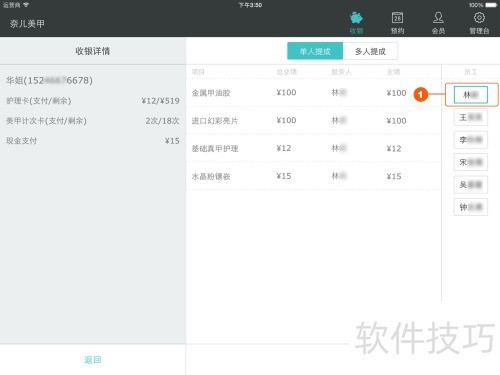Select employee 宋 in staff list
The width and height of the screenshot is (500, 375).
tap(471, 162)
